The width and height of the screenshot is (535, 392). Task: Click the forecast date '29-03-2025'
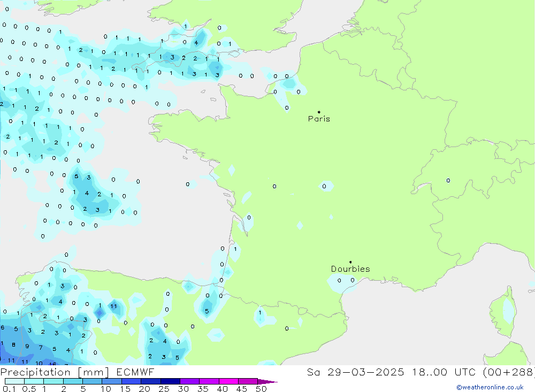(x=366, y=372)
